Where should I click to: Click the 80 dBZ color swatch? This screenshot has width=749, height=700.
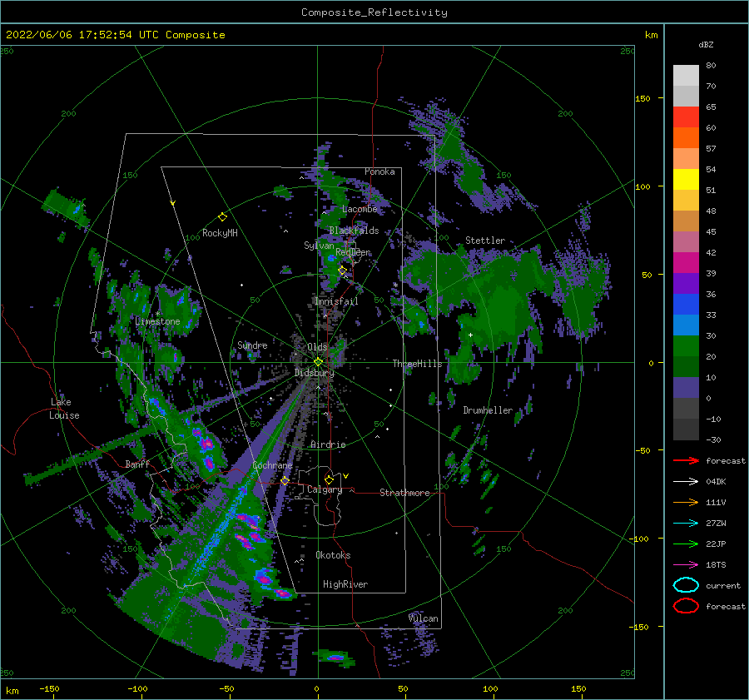686,76
